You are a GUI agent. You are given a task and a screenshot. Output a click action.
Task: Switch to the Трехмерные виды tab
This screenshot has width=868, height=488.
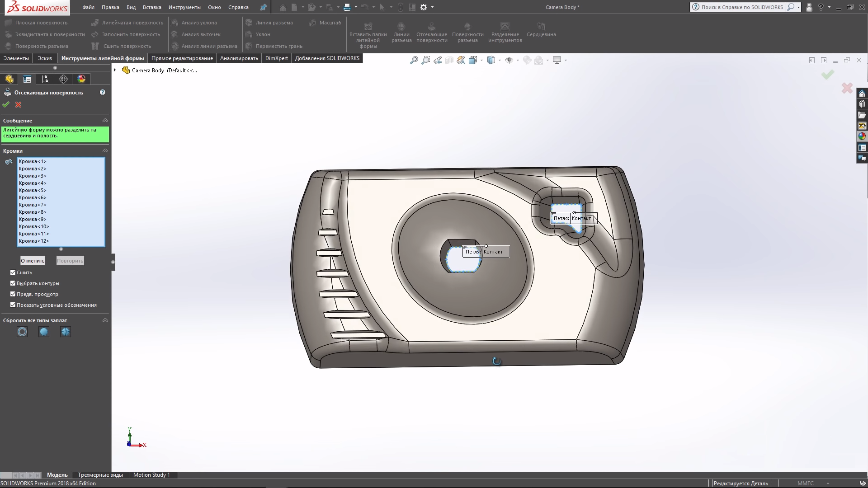100,475
